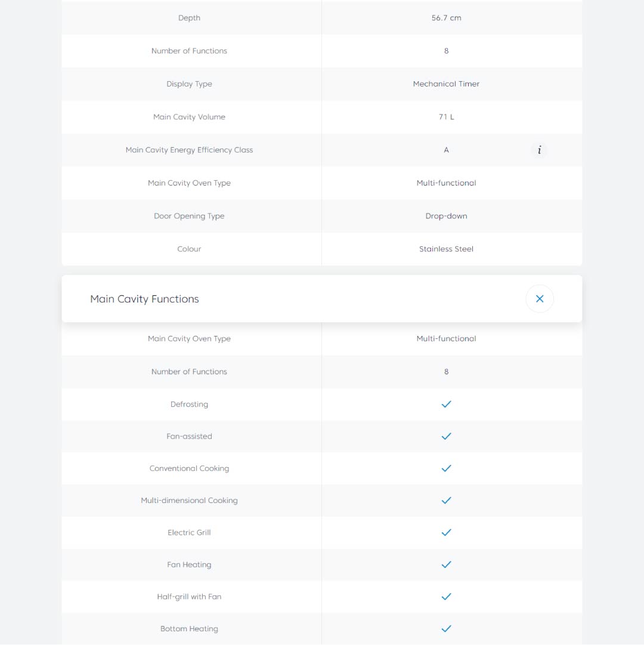Viewport: 644px width, 645px height.
Task: Click the Electric Grill checkmark
Action: (446, 532)
